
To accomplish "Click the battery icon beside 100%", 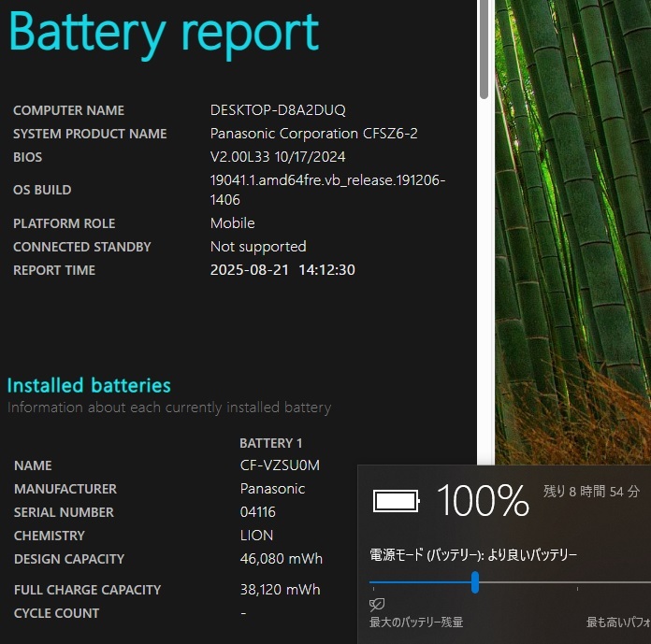I will click(396, 501).
